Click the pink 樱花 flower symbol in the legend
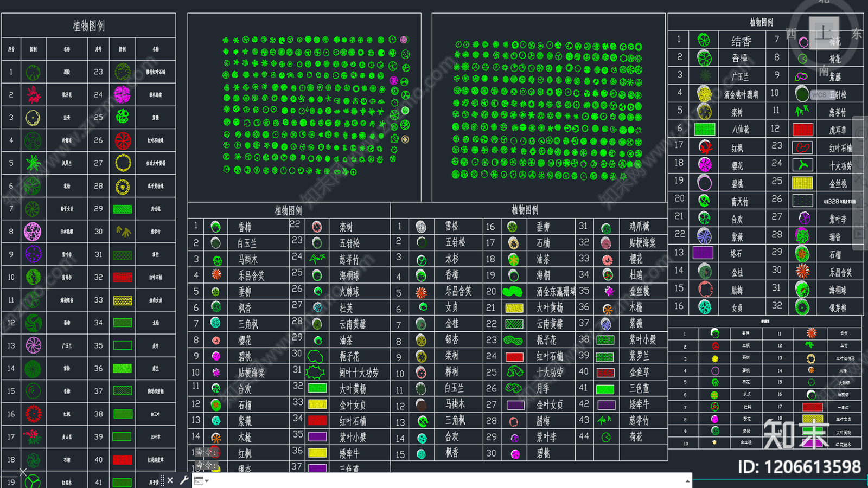The height and width of the screenshot is (488, 868). [x=705, y=164]
